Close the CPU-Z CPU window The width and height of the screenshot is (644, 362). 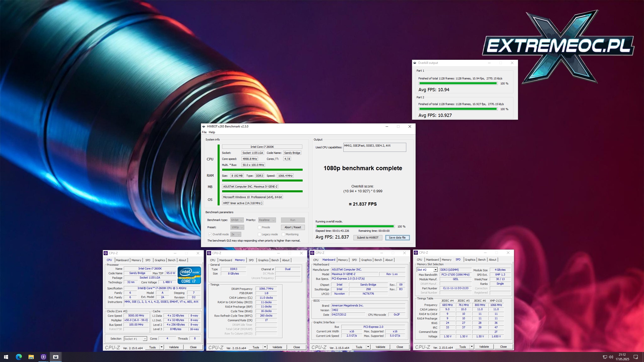pyautogui.click(x=198, y=253)
